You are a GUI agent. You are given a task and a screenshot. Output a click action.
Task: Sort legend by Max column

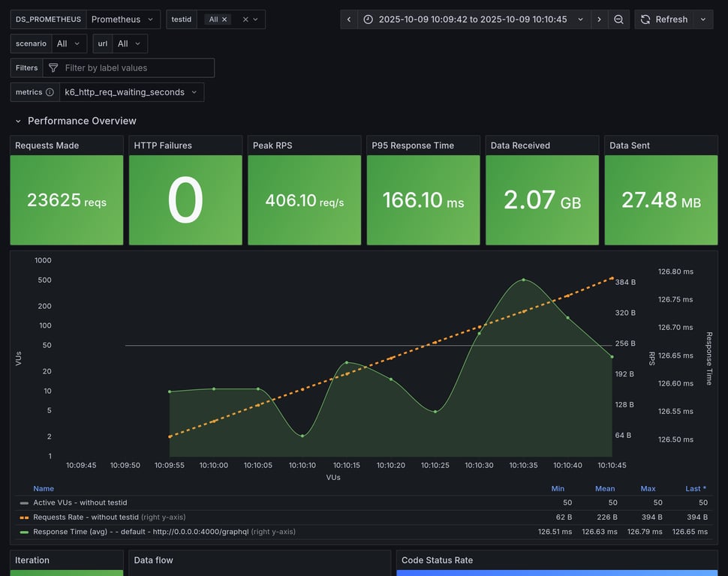(648, 488)
